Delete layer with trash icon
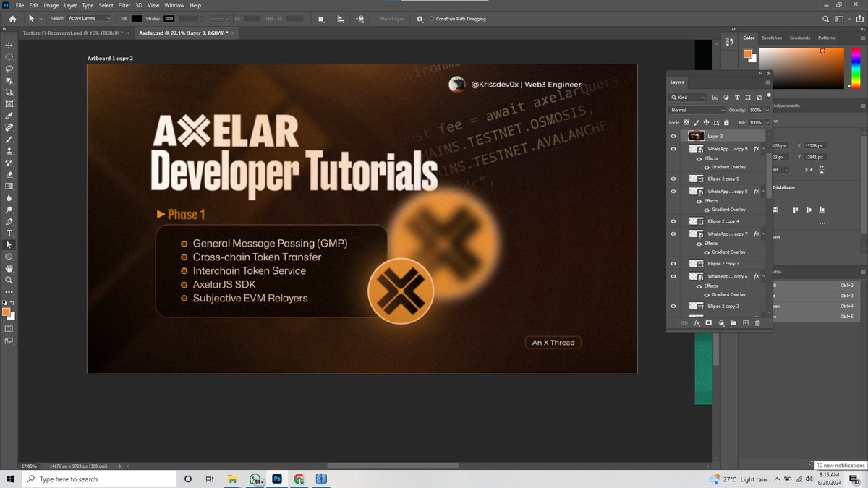The width and height of the screenshot is (868, 488). [x=757, y=323]
